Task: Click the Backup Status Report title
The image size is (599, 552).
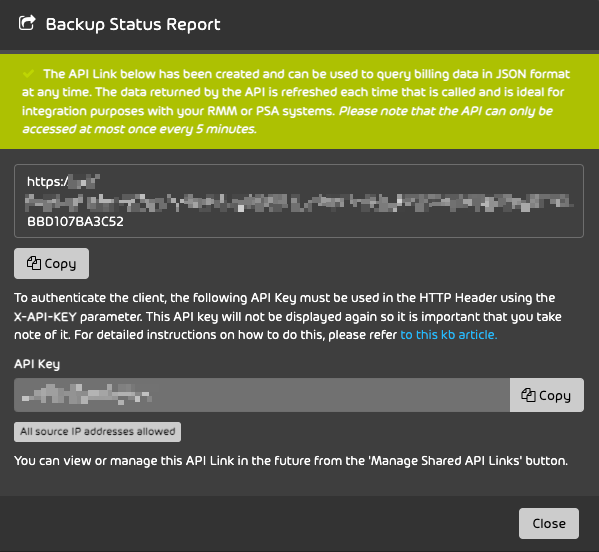Action: click(x=133, y=24)
